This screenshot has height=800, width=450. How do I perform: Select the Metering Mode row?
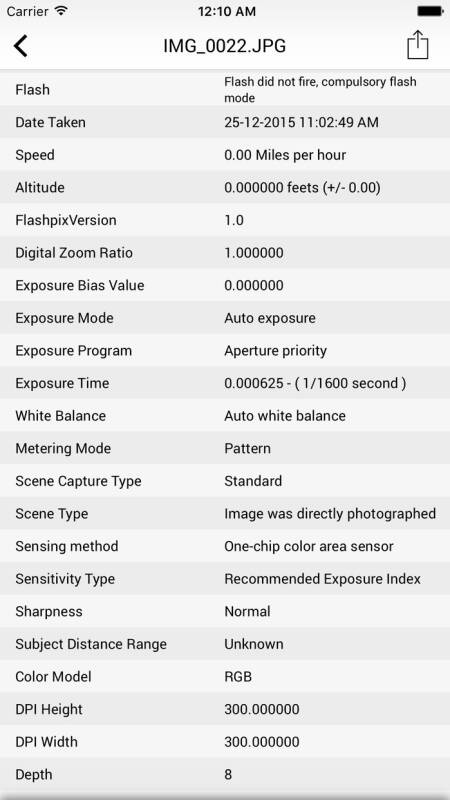225,448
